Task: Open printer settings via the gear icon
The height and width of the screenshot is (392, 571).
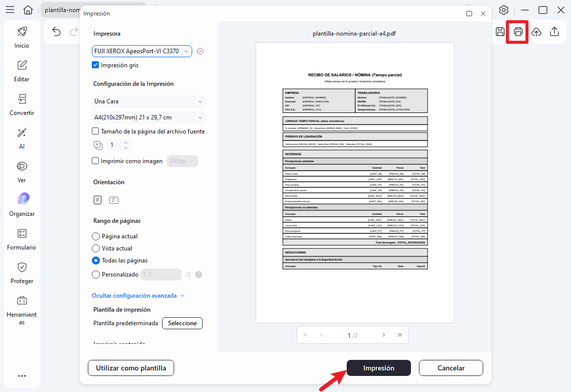Action: [x=200, y=51]
